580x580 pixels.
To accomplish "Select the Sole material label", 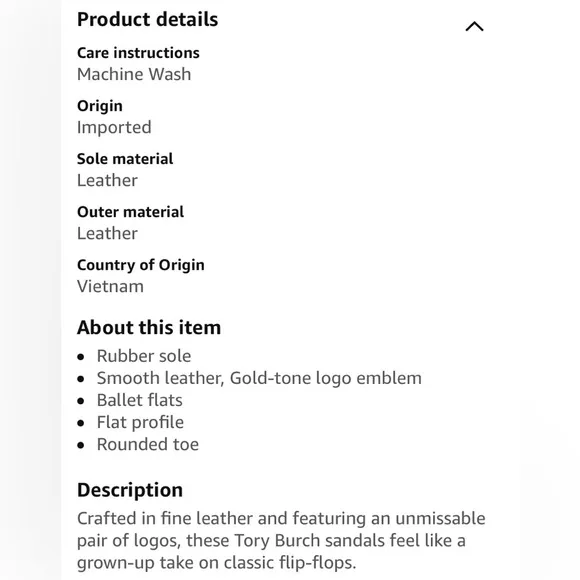I will [125, 159].
